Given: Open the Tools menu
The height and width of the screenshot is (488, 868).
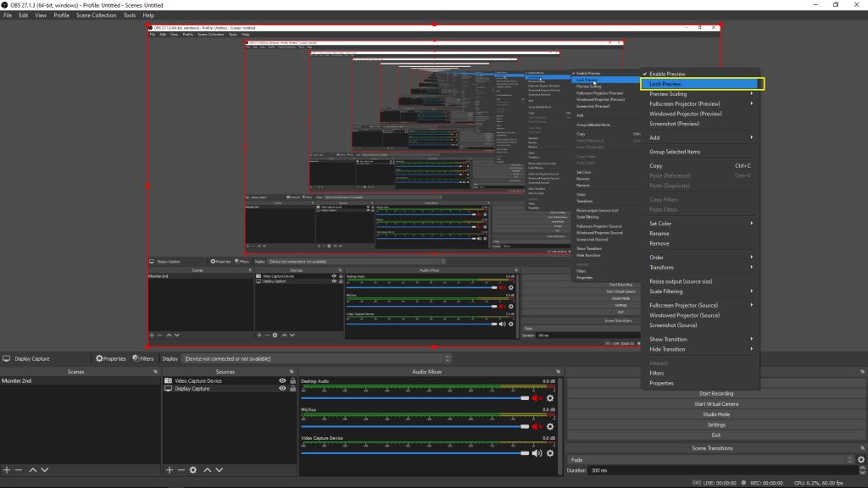Looking at the screenshot, I should click(128, 14).
